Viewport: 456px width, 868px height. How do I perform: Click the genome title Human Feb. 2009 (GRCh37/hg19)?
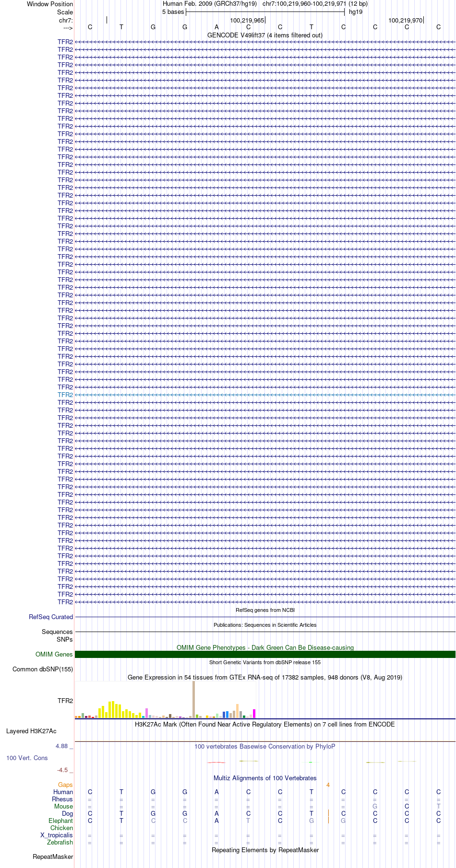click(210, 4)
